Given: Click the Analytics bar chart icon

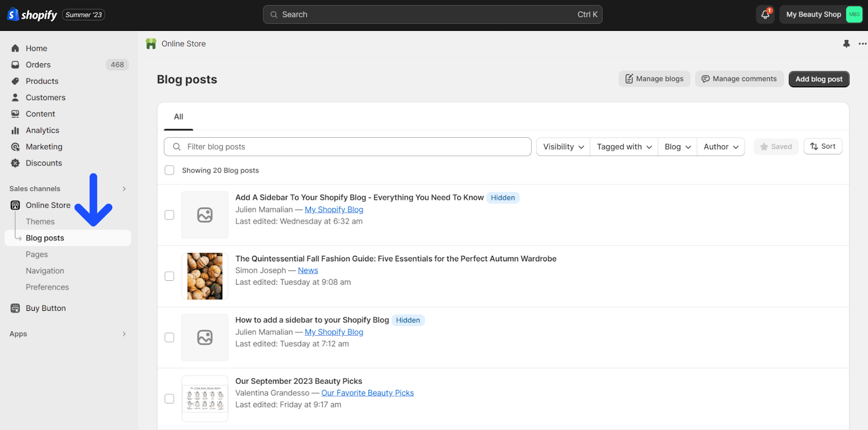Looking at the screenshot, I should [15, 130].
